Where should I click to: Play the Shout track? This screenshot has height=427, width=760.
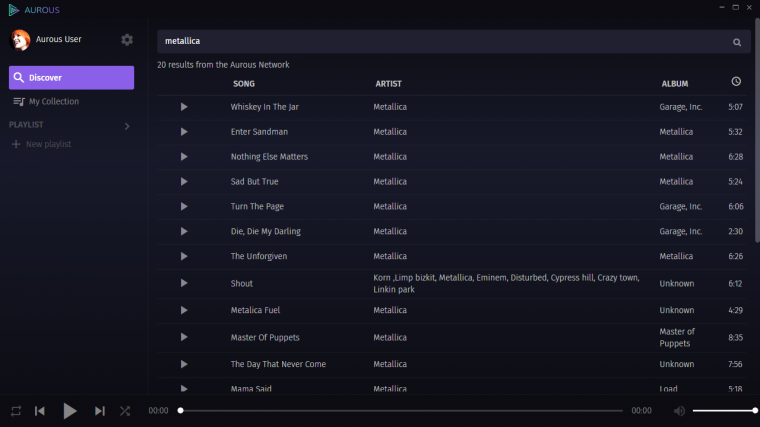point(184,283)
